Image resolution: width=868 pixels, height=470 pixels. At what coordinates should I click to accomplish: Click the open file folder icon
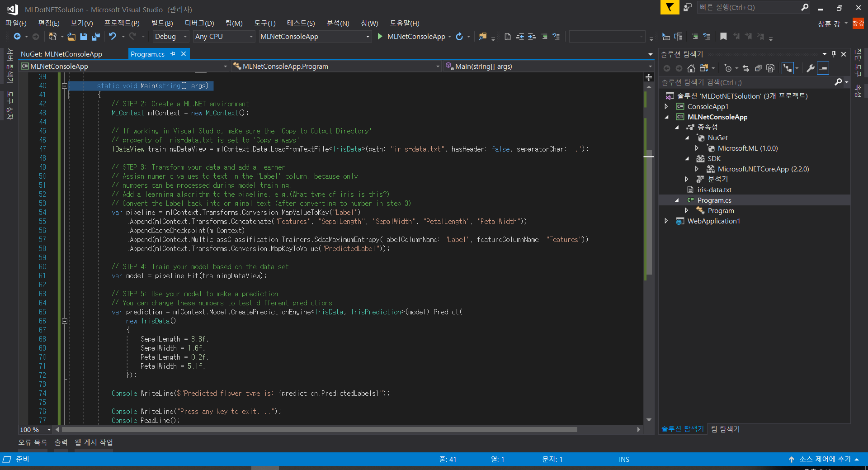[x=71, y=37]
